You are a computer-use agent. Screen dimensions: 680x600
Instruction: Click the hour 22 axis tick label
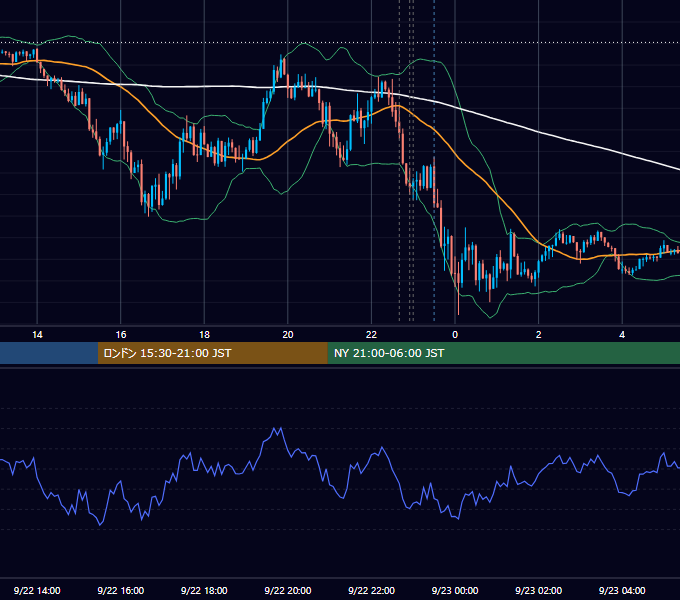(372, 335)
